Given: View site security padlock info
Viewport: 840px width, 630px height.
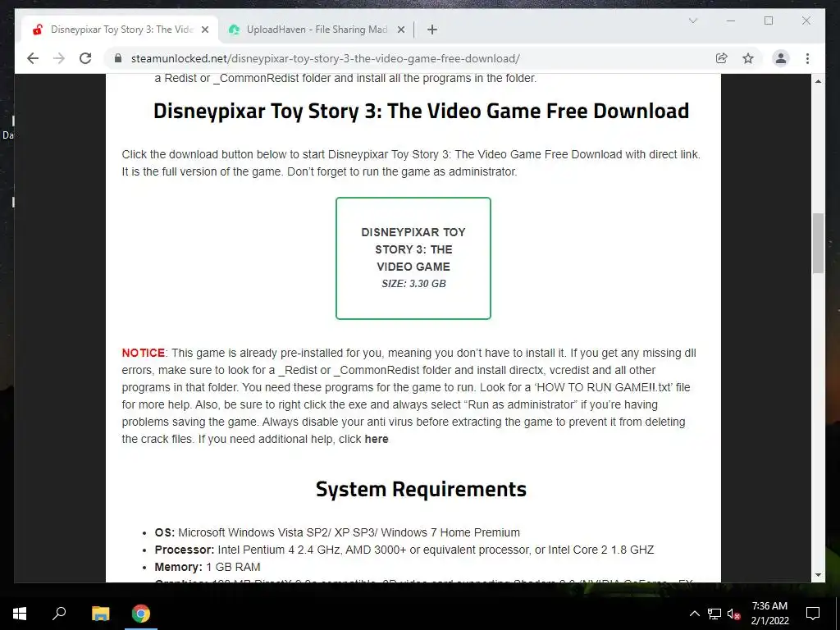Looking at the screenshot, I should [x=118, y=58].
